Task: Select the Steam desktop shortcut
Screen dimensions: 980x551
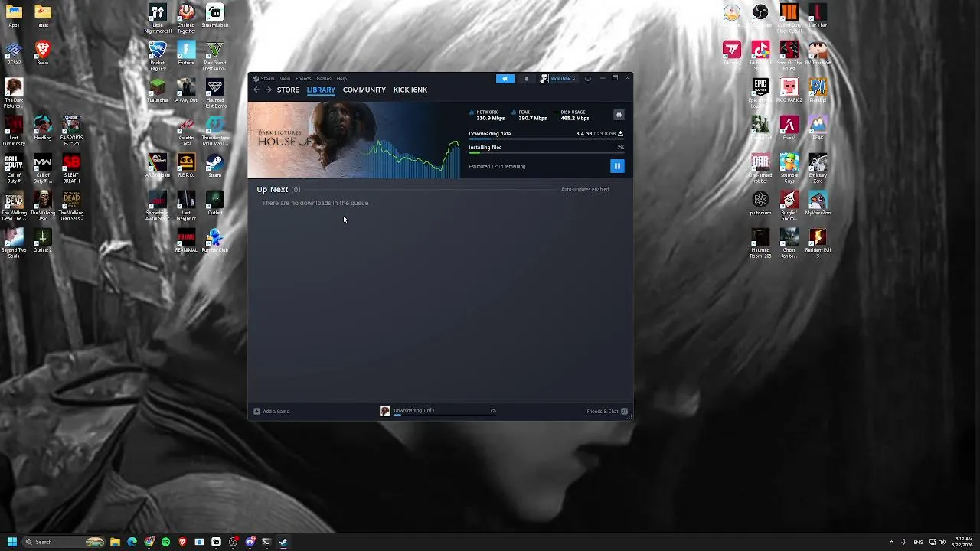Action: (x=215, y=166)
